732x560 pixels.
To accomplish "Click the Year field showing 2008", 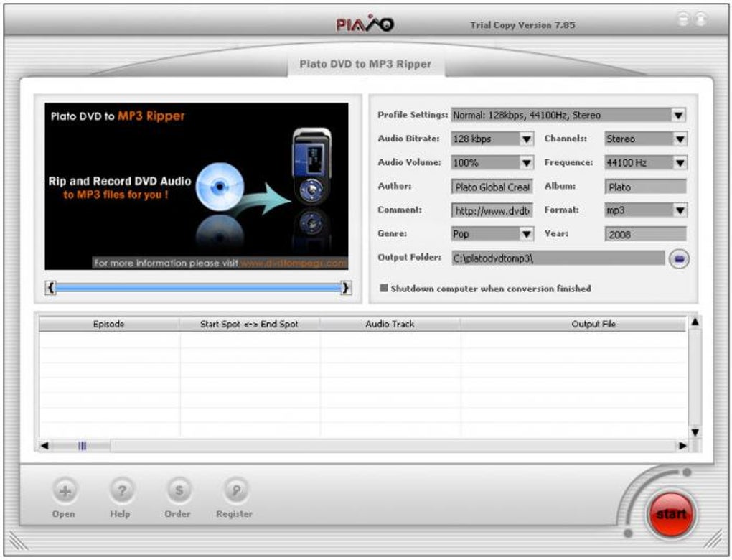I will tap(646, 235).
